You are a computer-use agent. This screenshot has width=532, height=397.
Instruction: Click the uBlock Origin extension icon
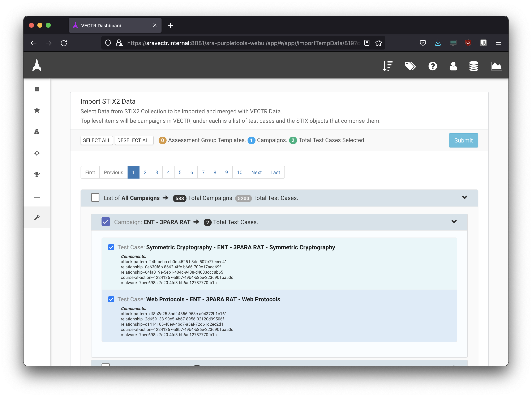click(x=468, y=43)
